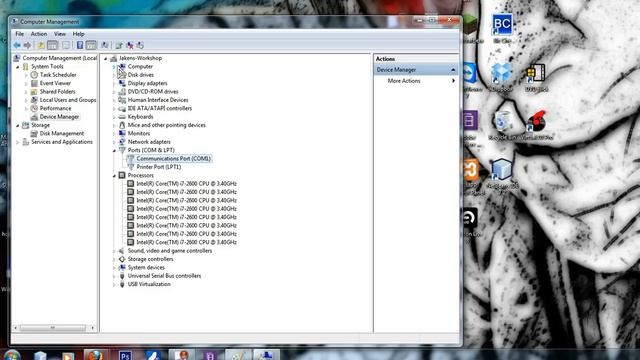Click the Scan for hardware changes icon
This screenshot has width=640, height=360.
pyautogui.click(x=105, y=45)
